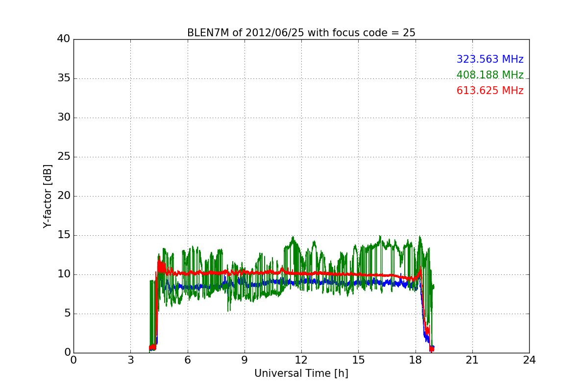Click the y-axis tick label 5
This screenshot has height=392, width=588.
[67, 314]
